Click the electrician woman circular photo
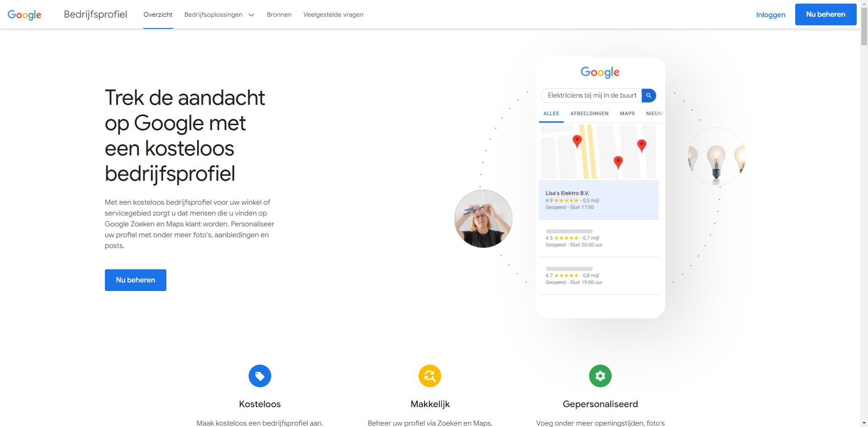 click(x=483, y=219)
